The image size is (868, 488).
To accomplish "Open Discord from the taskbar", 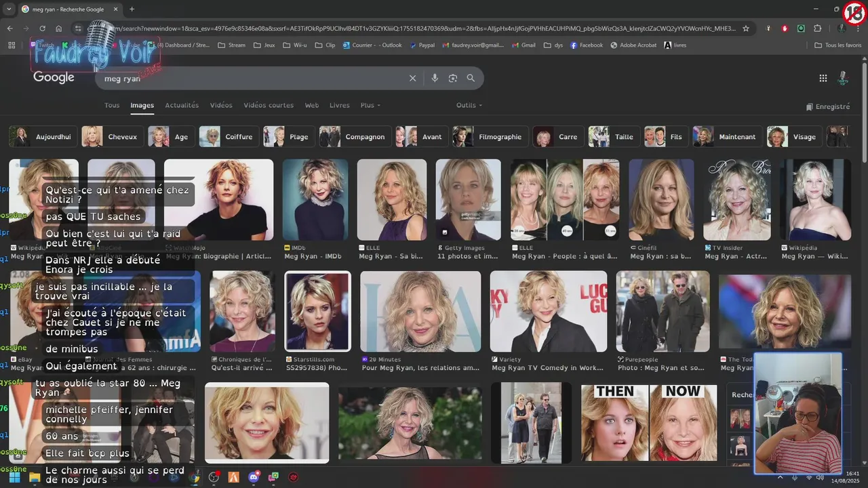I will point(254,477).
